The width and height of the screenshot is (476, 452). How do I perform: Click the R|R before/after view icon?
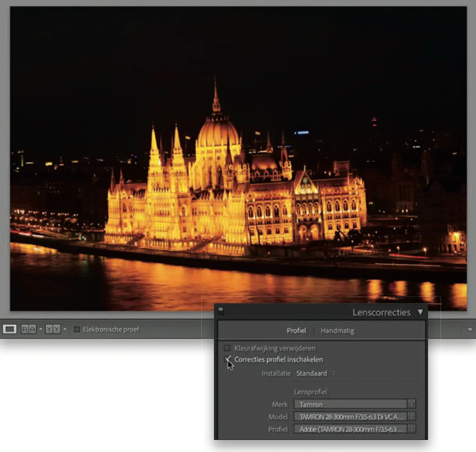click(x=28, y=329)
